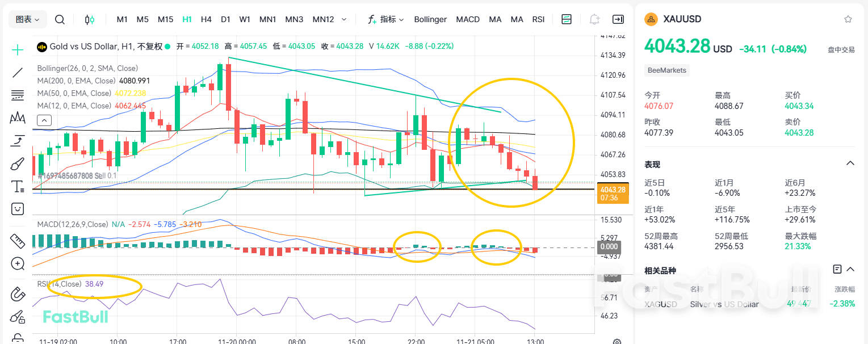Click the Bollinger indicator button
868x344 pixels.
[430, 19]
